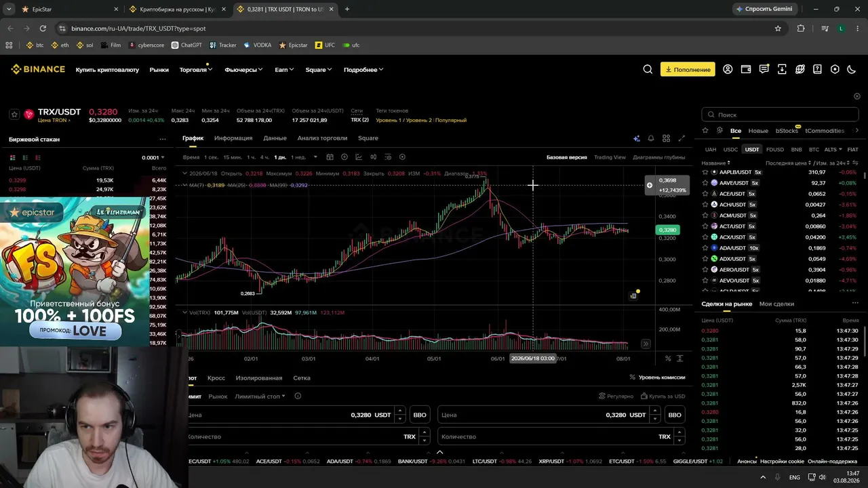
Task: Open market trades three-dot options
Action: [855, 304]
